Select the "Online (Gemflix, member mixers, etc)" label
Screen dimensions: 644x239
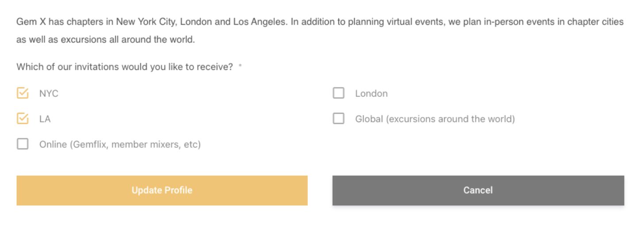[120, 145]
